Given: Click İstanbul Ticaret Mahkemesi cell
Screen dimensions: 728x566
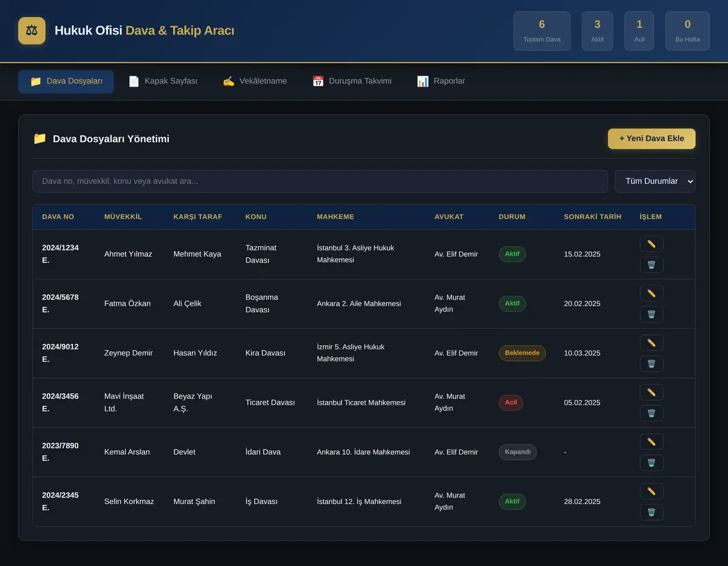Looking at the screenshot, I should coord(361,403).
